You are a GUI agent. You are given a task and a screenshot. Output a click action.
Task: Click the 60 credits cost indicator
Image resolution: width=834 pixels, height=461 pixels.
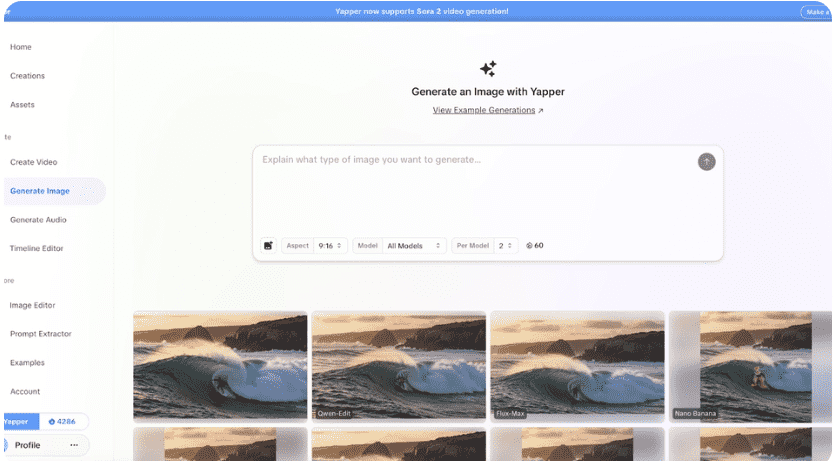click(535, 246)
